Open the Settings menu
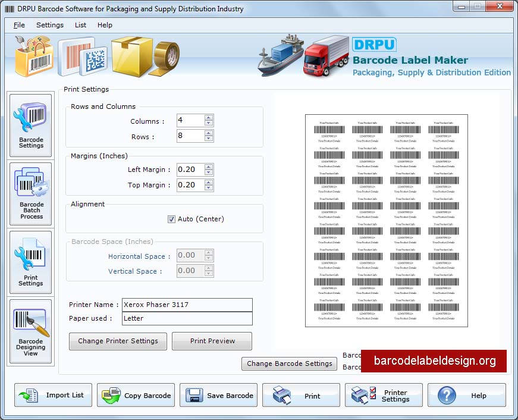This screenshot has width=518, height=420. (x=50, y=25)
